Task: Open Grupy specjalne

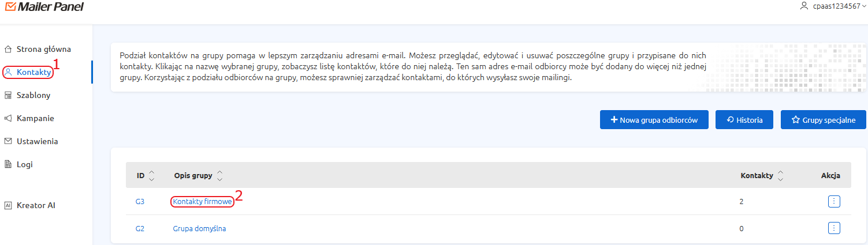Action: (x=824, y=120)
